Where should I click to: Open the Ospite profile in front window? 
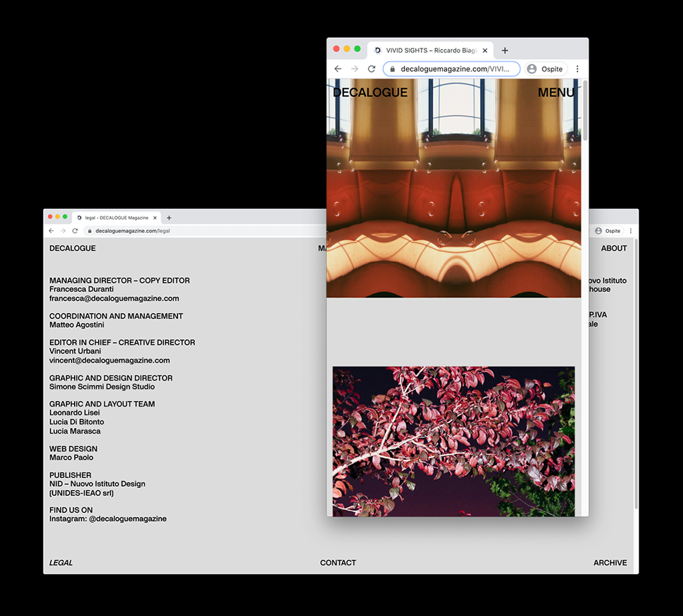[544, 69]
